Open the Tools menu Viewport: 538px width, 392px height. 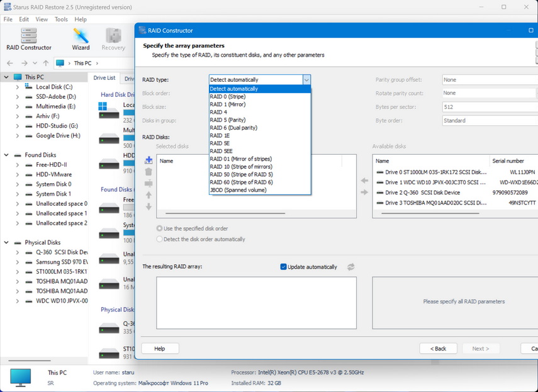61,20
